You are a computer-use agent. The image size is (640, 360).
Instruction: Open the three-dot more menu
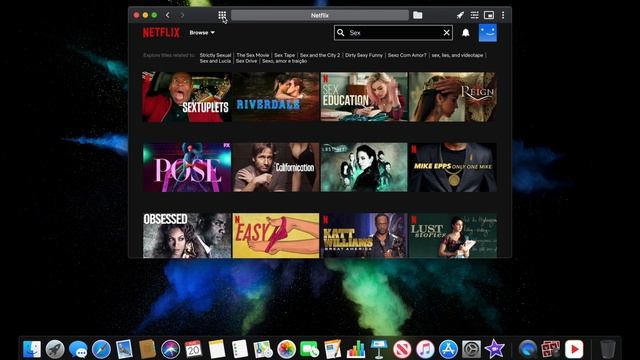(x=503, y=15)
